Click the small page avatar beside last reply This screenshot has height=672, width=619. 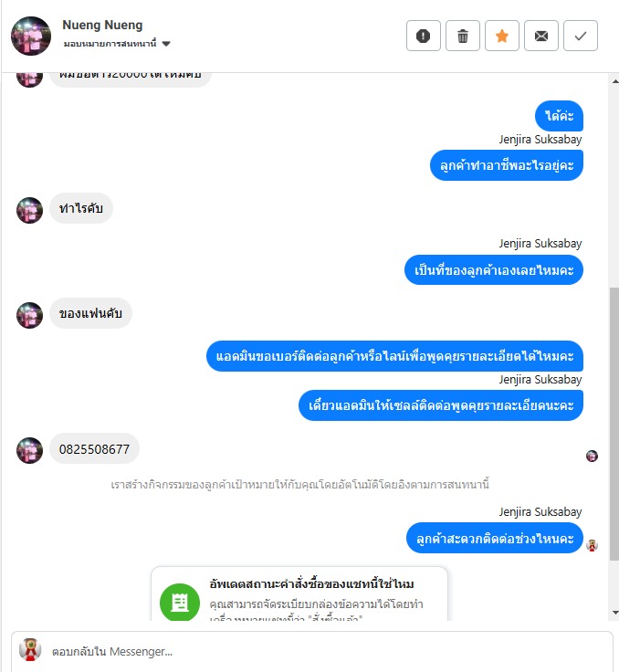click(592, 545)
